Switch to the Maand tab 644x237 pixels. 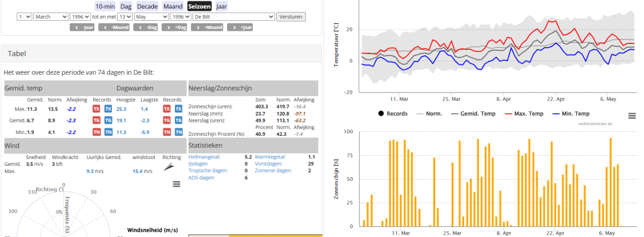point(173,6)
